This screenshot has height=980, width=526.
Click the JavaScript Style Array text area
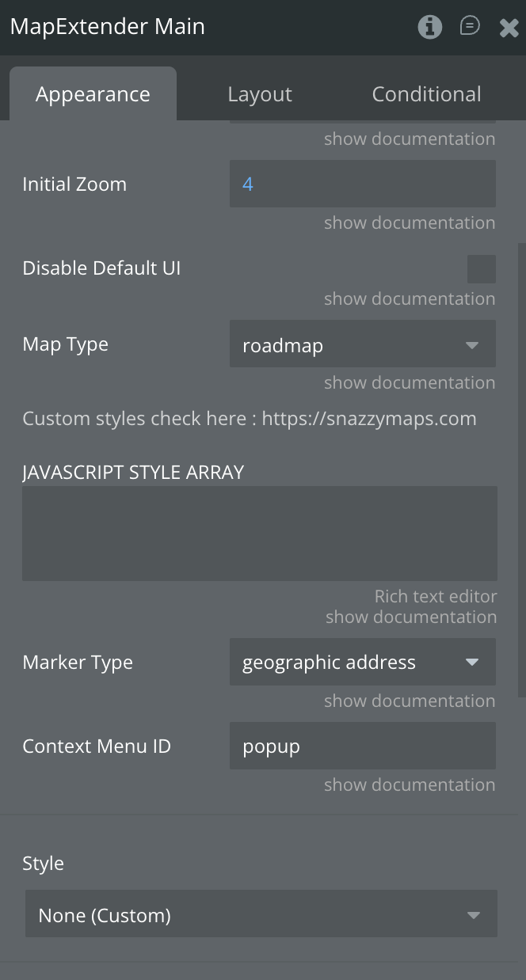[260, 534]
